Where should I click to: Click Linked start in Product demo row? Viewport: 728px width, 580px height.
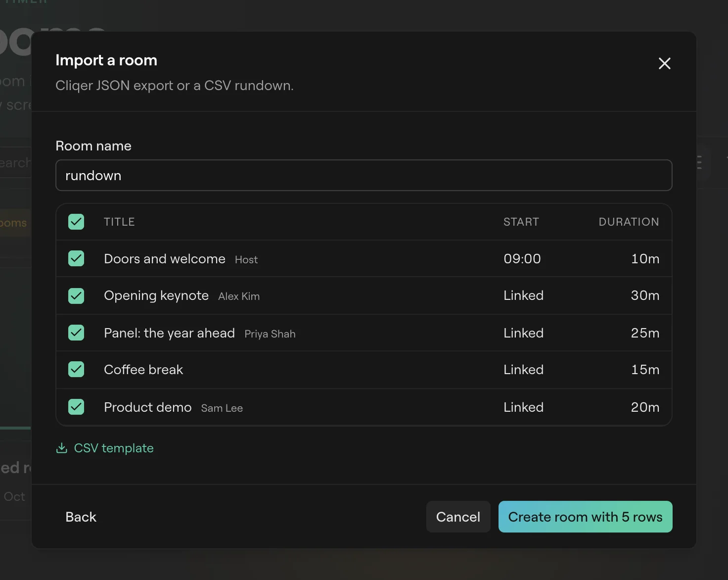coord(523,407)
